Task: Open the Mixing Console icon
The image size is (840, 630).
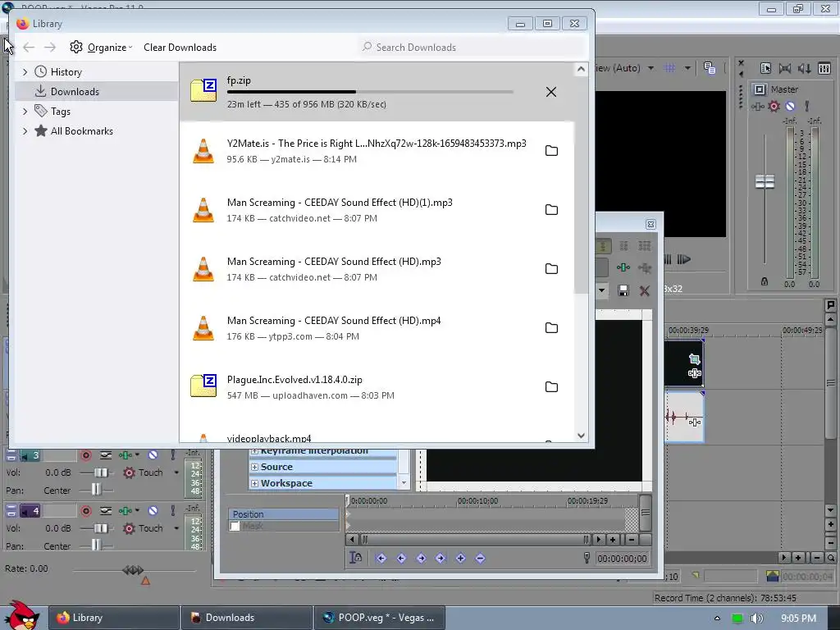Action: click(x=824, y=68)
